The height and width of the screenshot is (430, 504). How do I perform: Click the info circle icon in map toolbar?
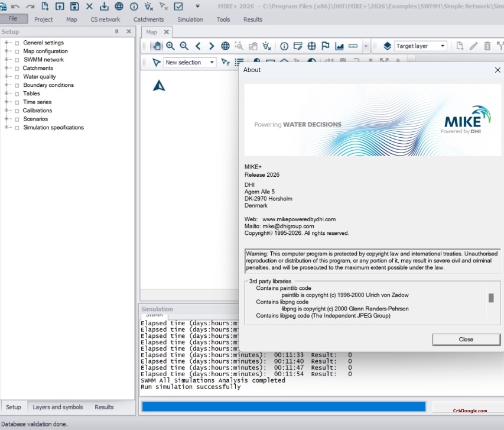point(284,46)
